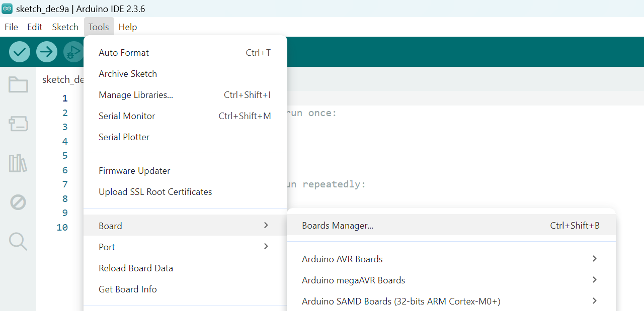644x311 pixels.
Task: Select Boards Manager... from submenu
Action: point(338,226)
